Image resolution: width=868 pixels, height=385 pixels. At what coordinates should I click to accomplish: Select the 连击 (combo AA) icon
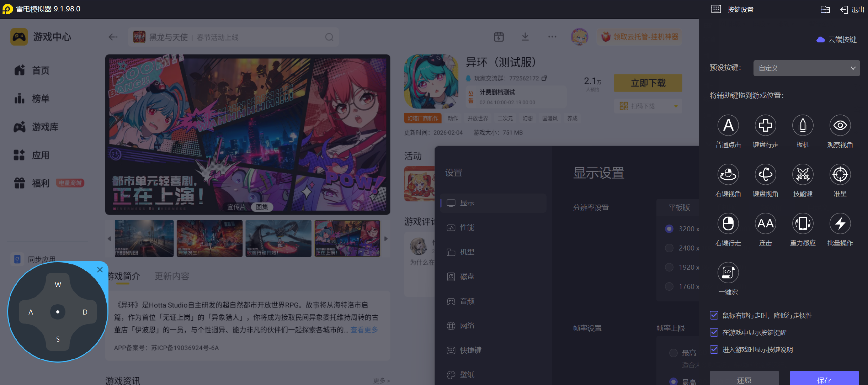[765, 223]
